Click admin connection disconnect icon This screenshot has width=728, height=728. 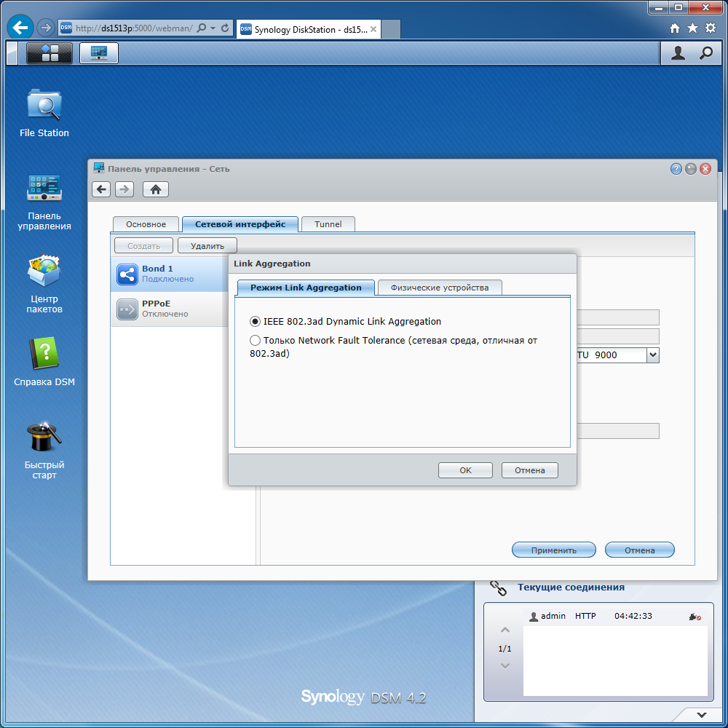click(x=695, y=617)
